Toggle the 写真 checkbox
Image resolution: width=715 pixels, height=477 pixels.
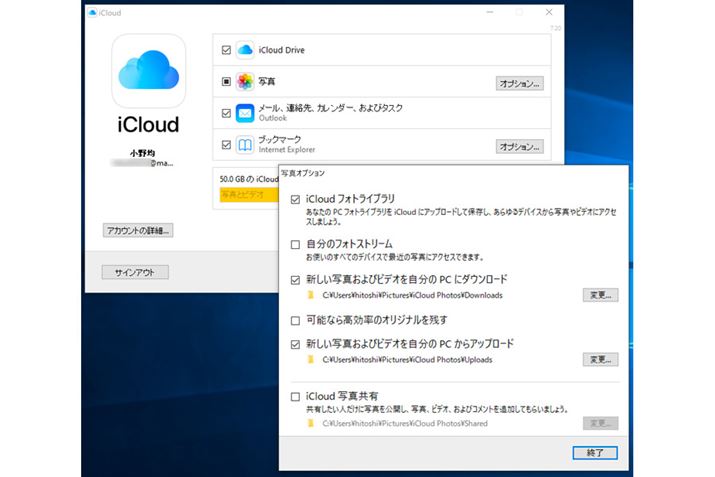pos(226,82)
